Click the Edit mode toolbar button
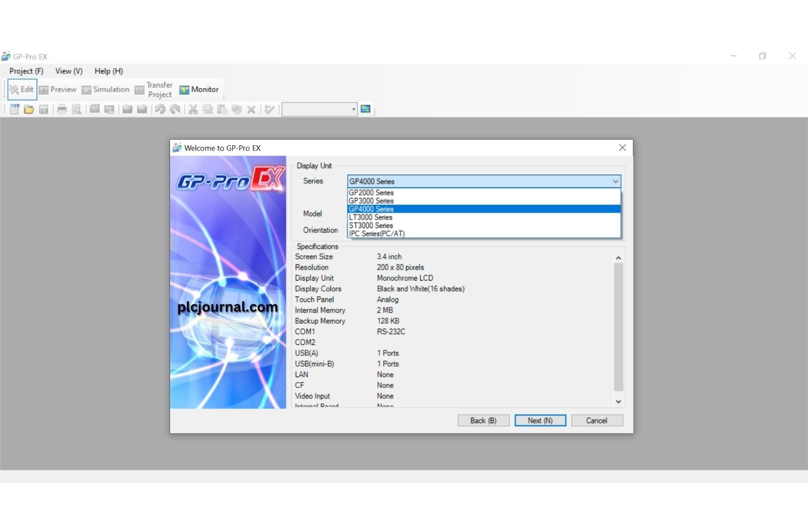 (22, 90)
